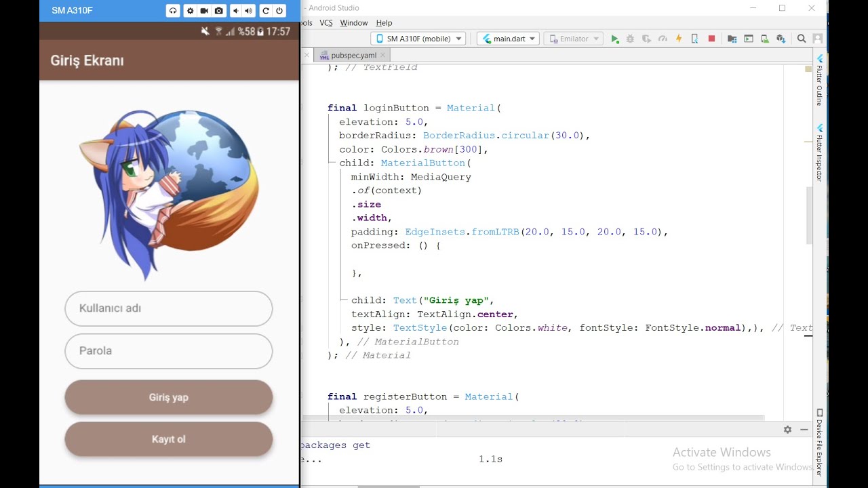
Task: Open the Help menu
Action: [x=384, y=23]
